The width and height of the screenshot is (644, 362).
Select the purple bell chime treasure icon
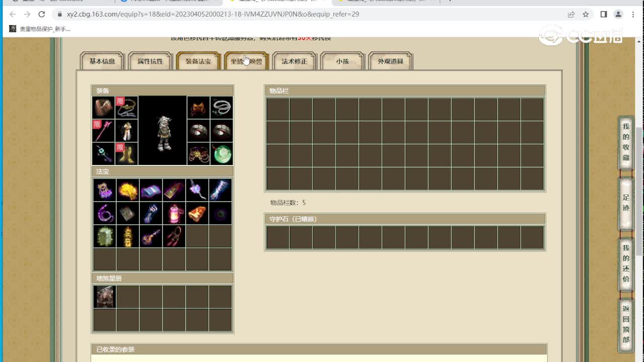click(x=105, y=190)
